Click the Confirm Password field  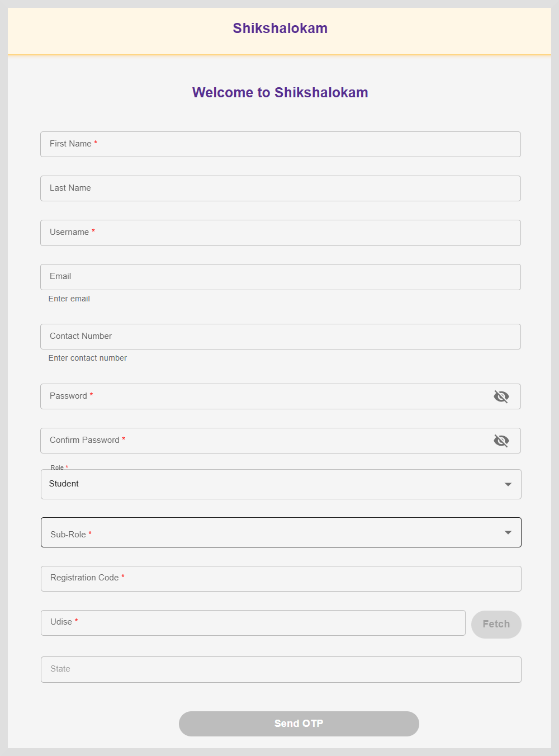coord(263,441)
